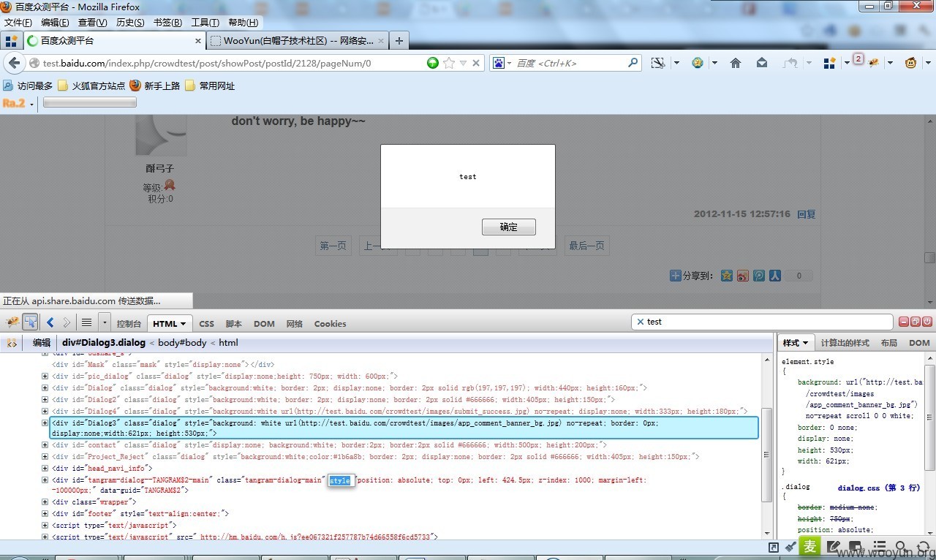Open the 帮助(H) menu
Screen dimensions: 936x560
pos(243,23)
